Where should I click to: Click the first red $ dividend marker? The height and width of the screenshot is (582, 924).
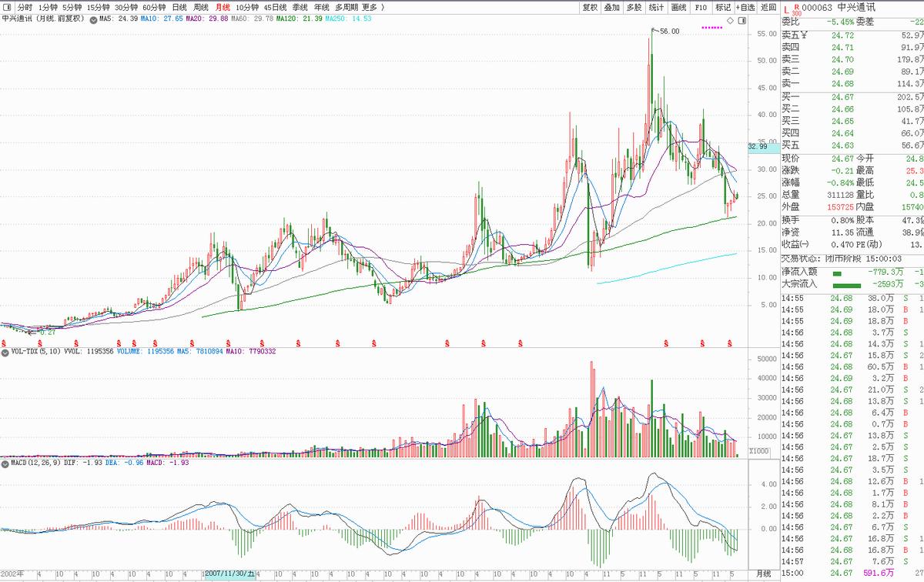(5, 341)
